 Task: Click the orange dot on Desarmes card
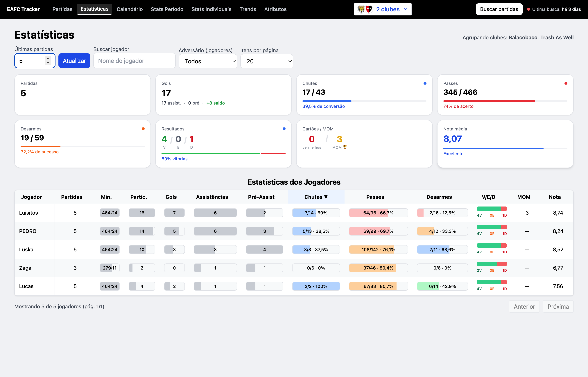(143, 129)
